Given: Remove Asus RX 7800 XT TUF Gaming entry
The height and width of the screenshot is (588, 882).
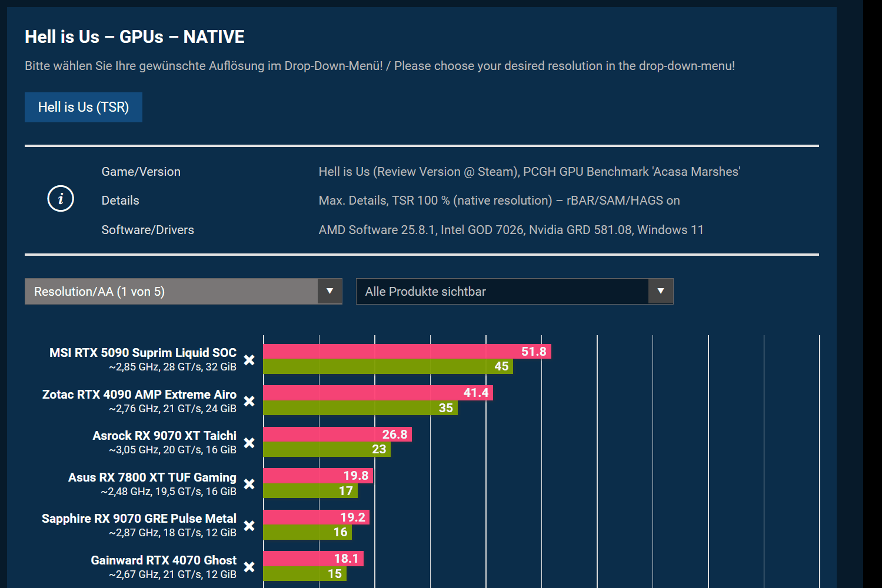Looking at the screenshot, I should click(249, 484).
